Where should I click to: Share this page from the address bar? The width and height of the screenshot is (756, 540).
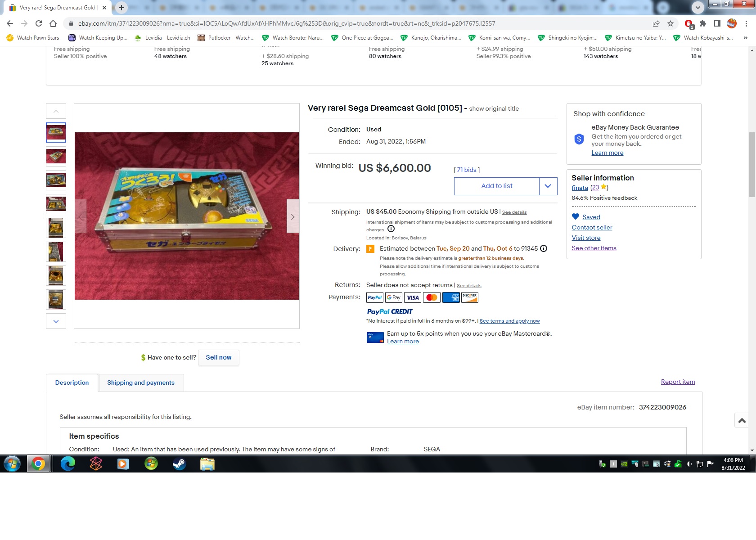[x=656, y=23]
